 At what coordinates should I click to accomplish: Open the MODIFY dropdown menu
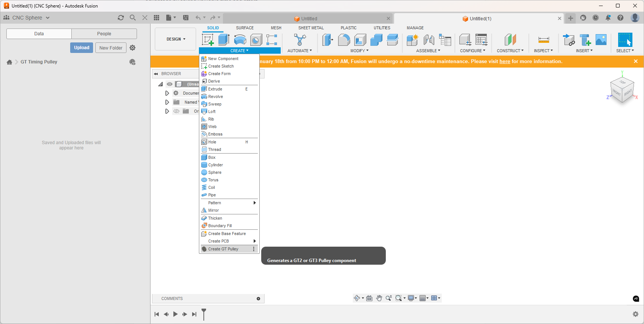[360, 51]
